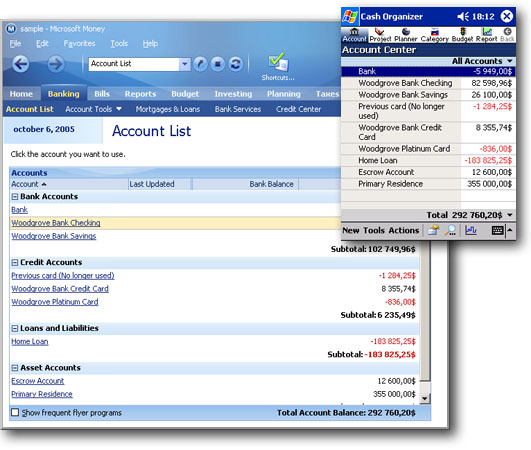Open the Windows Start flag in Cash Organizer

tap(350, 16)
